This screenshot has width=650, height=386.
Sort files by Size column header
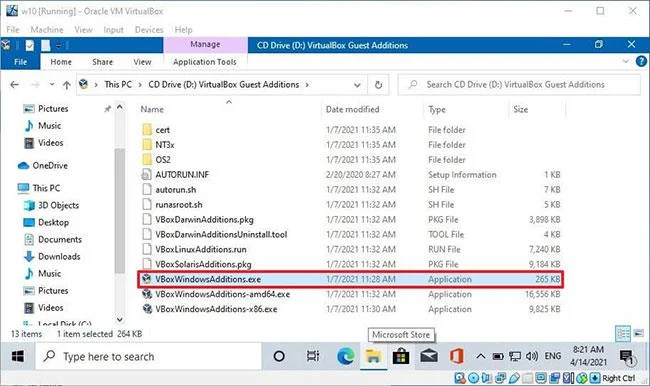521,109
